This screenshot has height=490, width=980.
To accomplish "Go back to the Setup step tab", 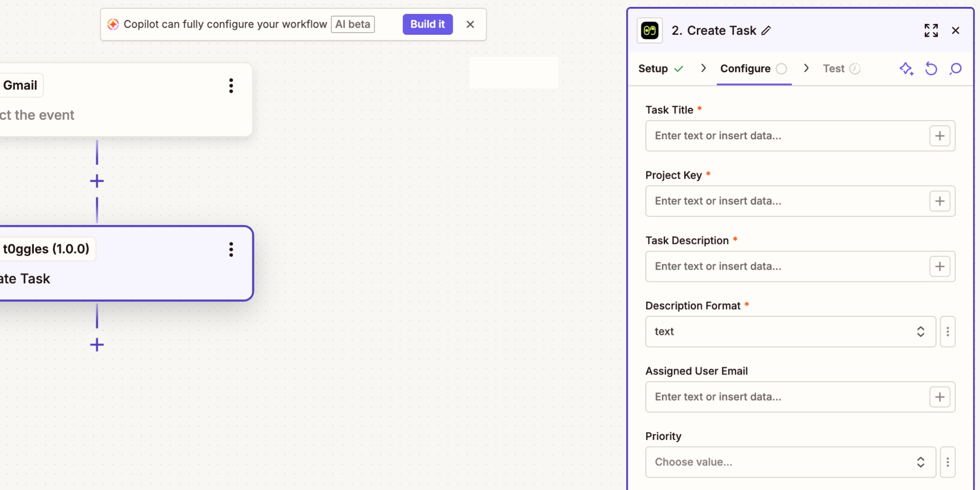I will [x=653, y=68].
